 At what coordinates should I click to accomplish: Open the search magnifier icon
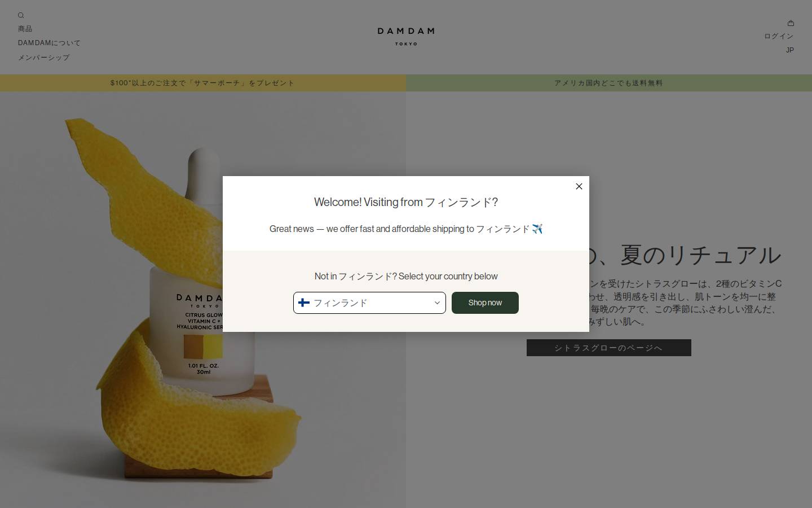[21, 15]
